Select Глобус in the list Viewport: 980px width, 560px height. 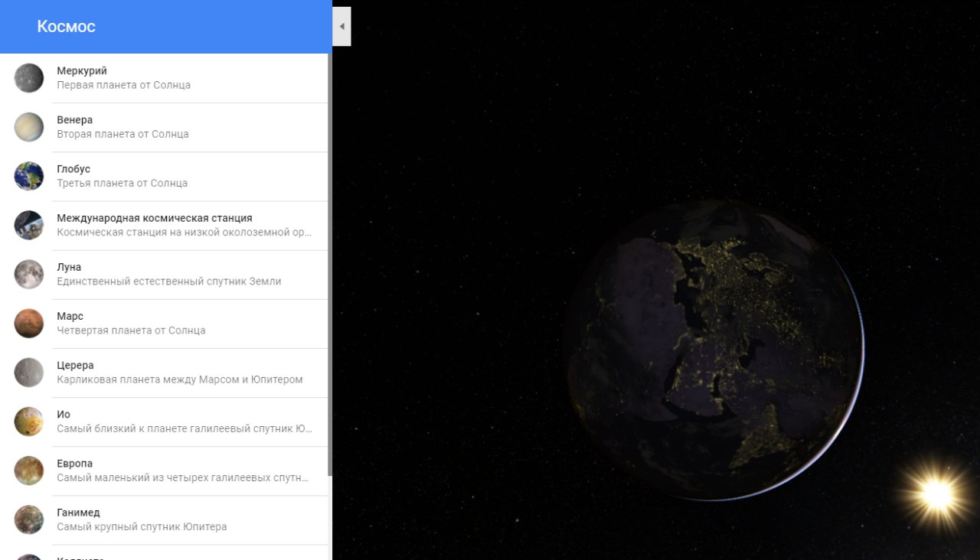[164, 176]
